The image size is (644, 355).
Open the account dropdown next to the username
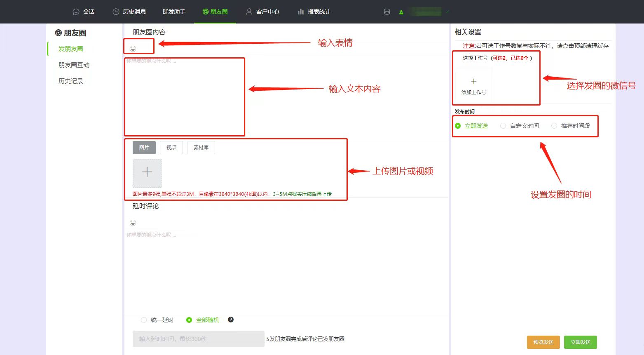(x=447, y=12)
